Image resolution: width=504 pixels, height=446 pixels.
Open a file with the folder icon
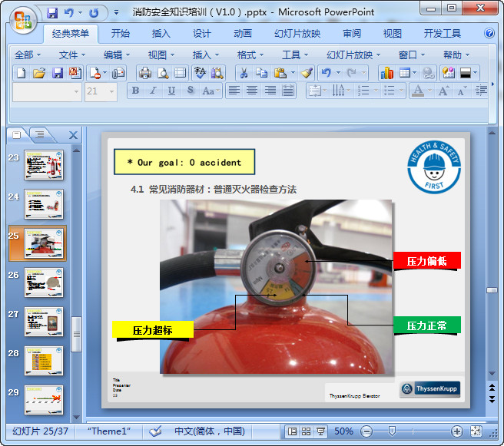(x=39, y=73)
